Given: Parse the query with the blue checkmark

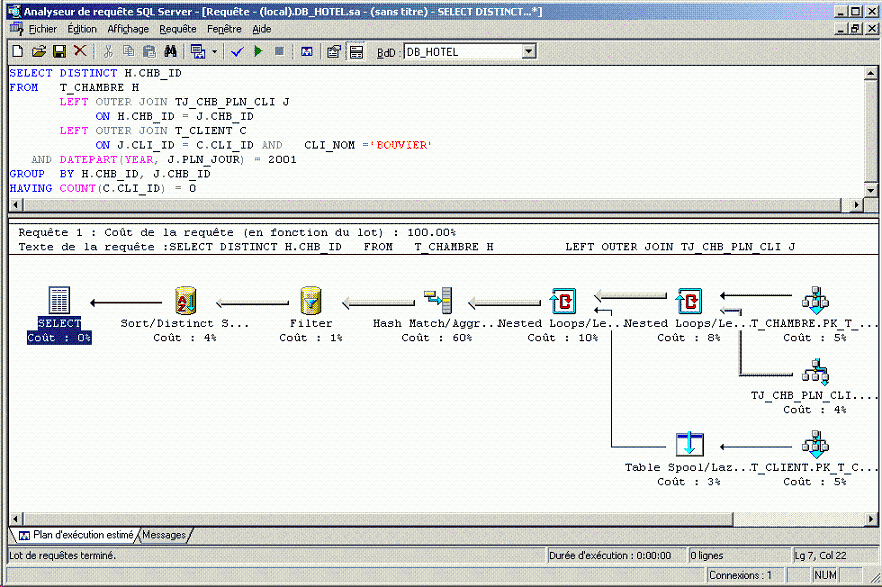Looking at the screenshot, I should pos(237,51).
